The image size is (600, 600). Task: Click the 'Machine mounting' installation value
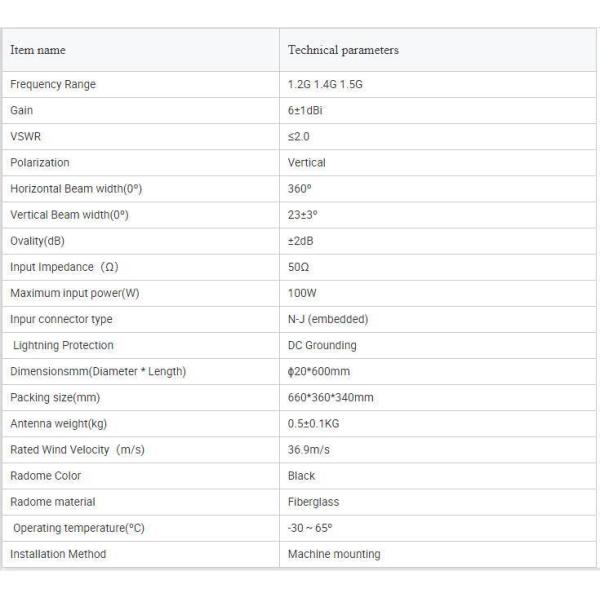pyautogui.click(x=334, y=554)
